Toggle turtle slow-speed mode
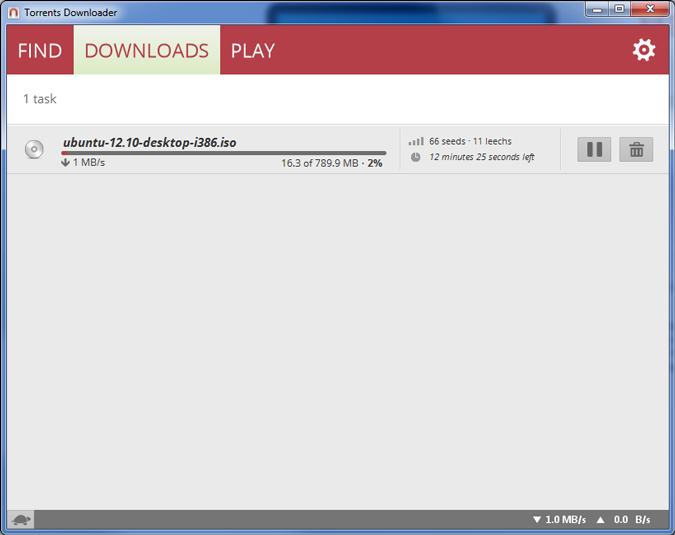This screenshot has height=535, width=675. click(21, 520)
